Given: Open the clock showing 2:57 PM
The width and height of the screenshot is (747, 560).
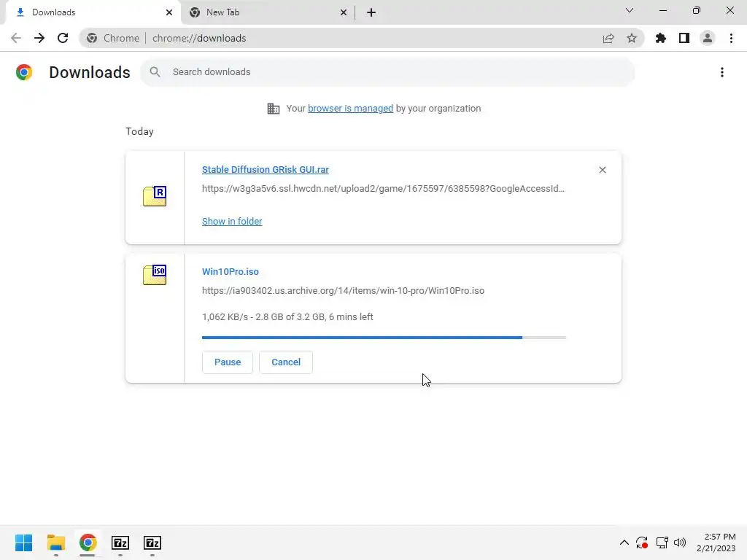Looking at the screenshot, I should point(716,542).
